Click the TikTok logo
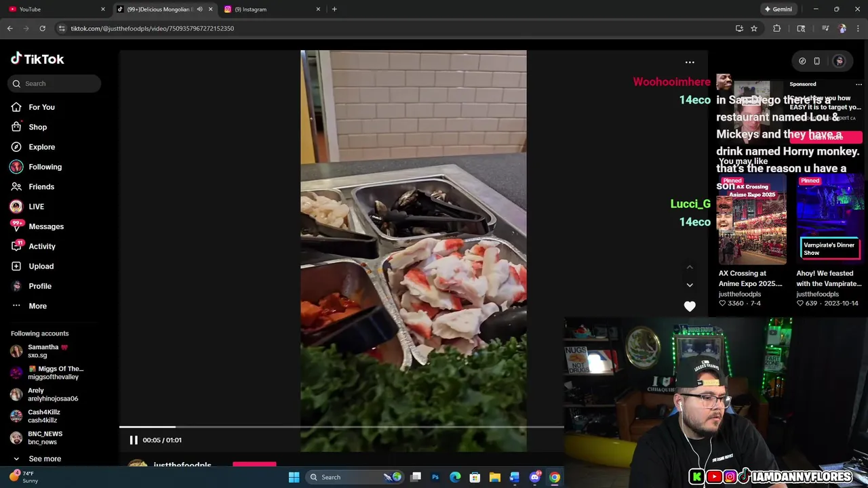868x488 pixels. (x=37, y=59)
